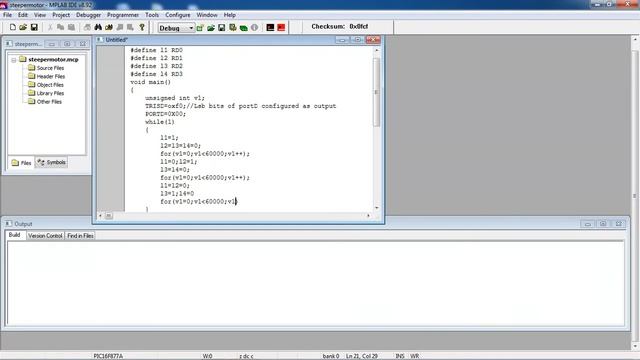Open the Programmer menu

coord(123,15)
